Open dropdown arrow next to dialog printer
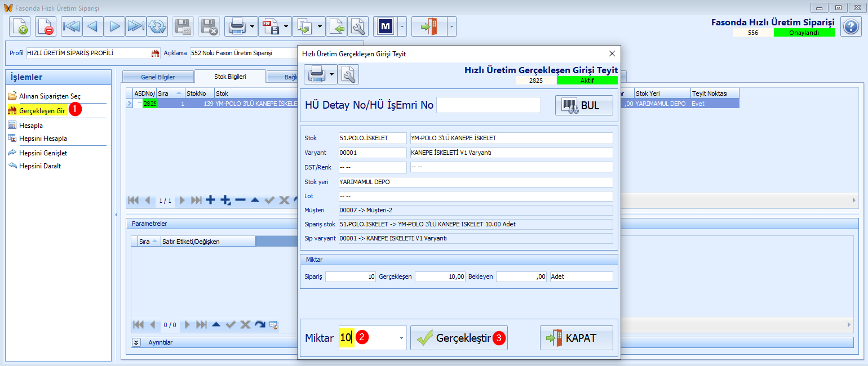 [333, 74]
